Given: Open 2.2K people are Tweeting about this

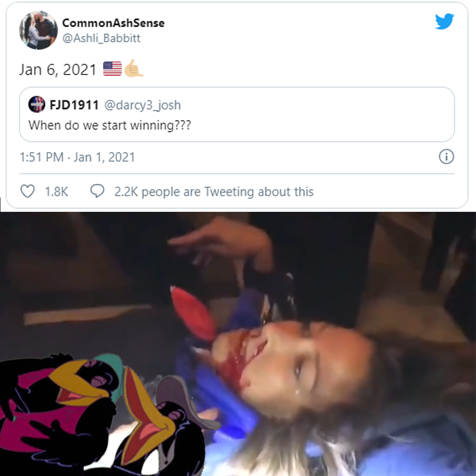Looking at the screenshot, I should [214, 192].
